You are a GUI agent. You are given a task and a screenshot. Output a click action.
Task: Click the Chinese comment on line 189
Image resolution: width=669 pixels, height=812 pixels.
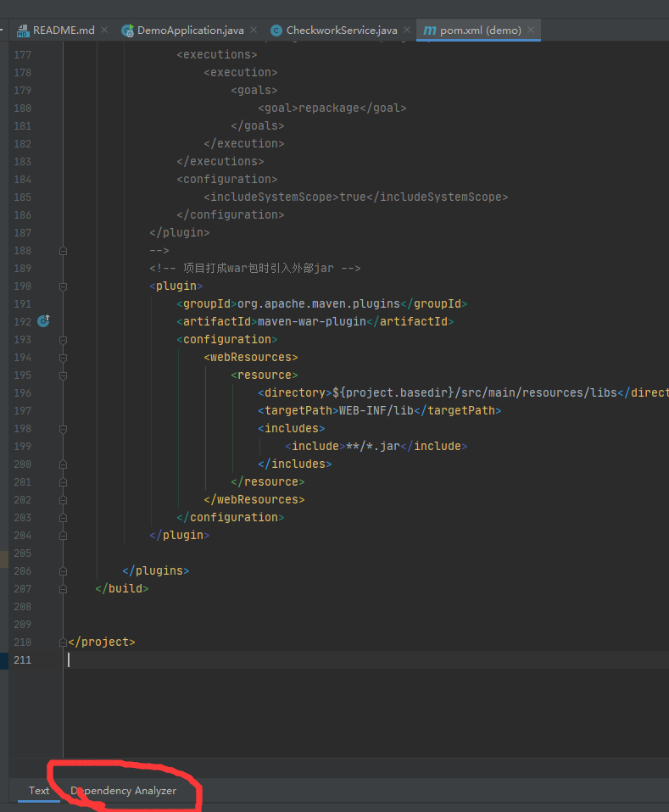(255, 268)
